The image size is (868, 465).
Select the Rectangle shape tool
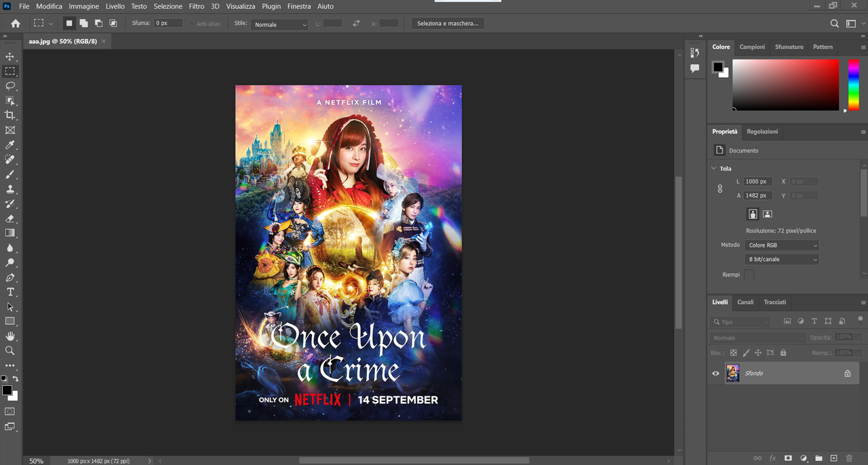click(10, 321)
